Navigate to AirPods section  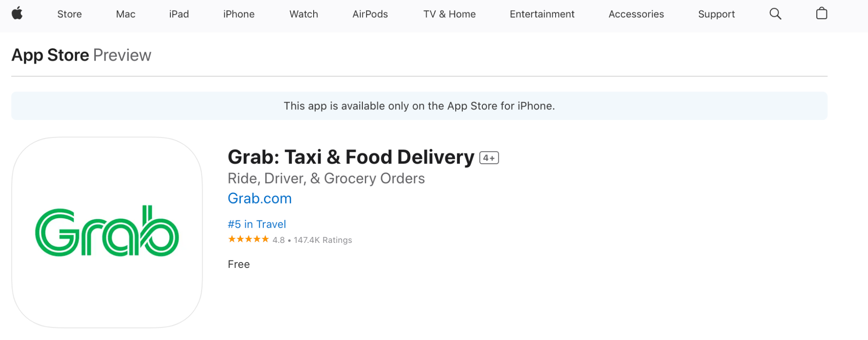[x=370, y=14]
